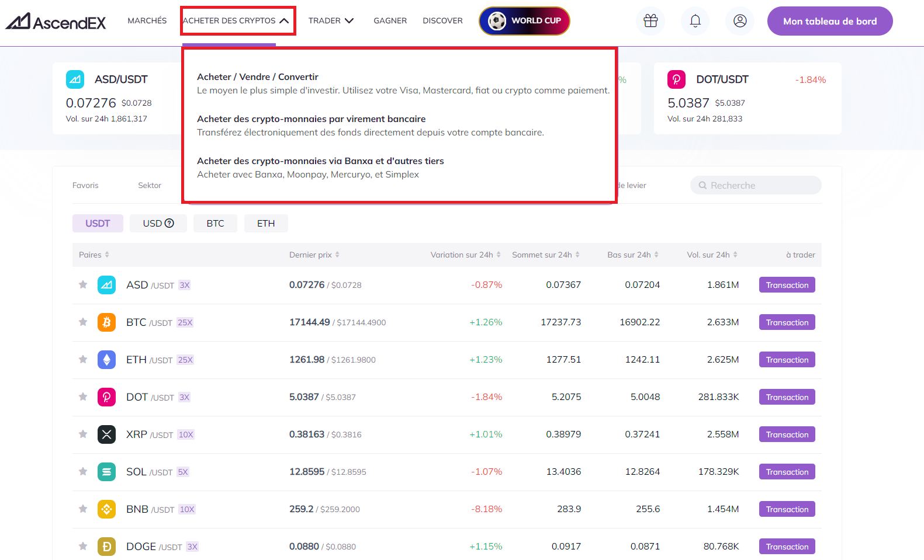Favorite the BTC/USDT pair star
Viewport: 924px width, 560px height.
83,322
